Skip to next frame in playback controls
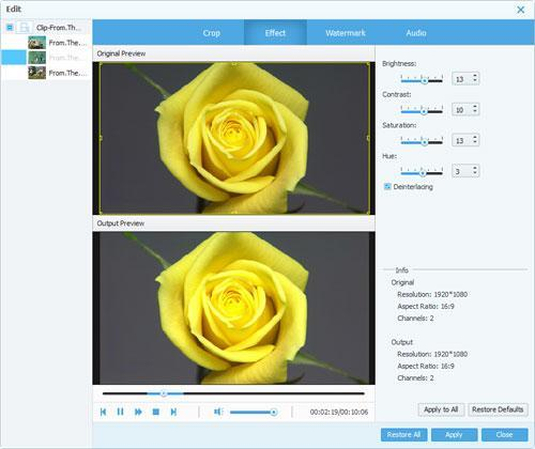The width and height of the screenshot is (535, 449). pyautogui.click(x=173, y=412)
